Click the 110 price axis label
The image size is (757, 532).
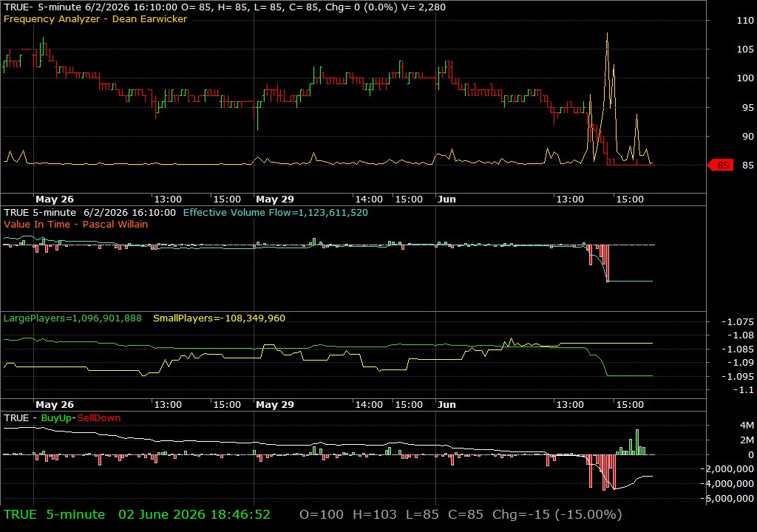[x=745, y=20]
